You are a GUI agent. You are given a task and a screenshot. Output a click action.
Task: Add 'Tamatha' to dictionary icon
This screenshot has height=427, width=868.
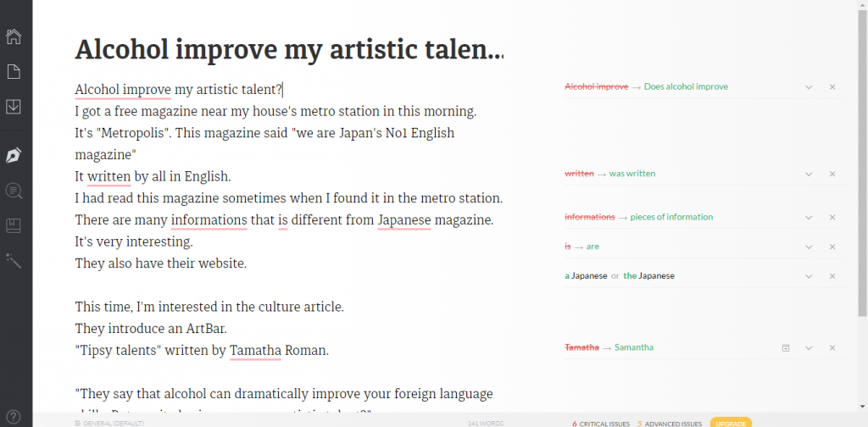pos(786,347)
